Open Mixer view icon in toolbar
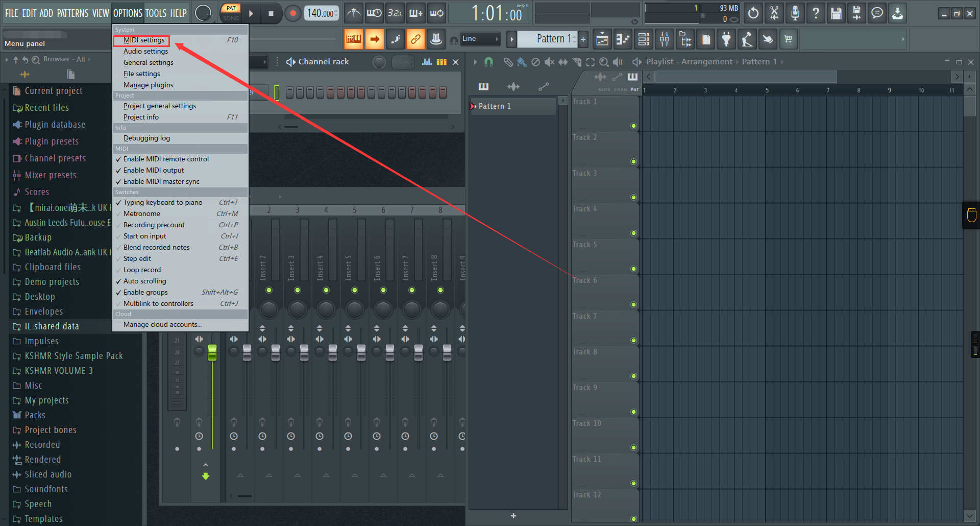The width and height of the screenshot is (980, 526). [x=665, y=39]
